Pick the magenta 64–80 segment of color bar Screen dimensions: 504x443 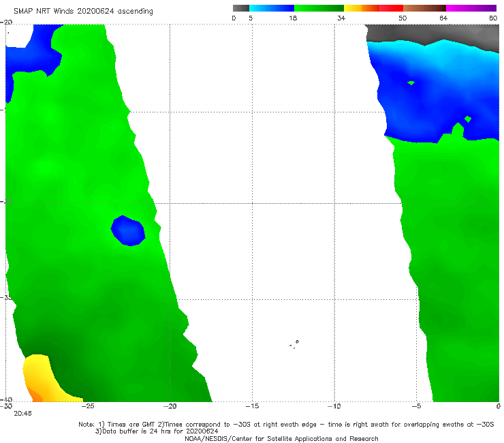click(471, 8)
